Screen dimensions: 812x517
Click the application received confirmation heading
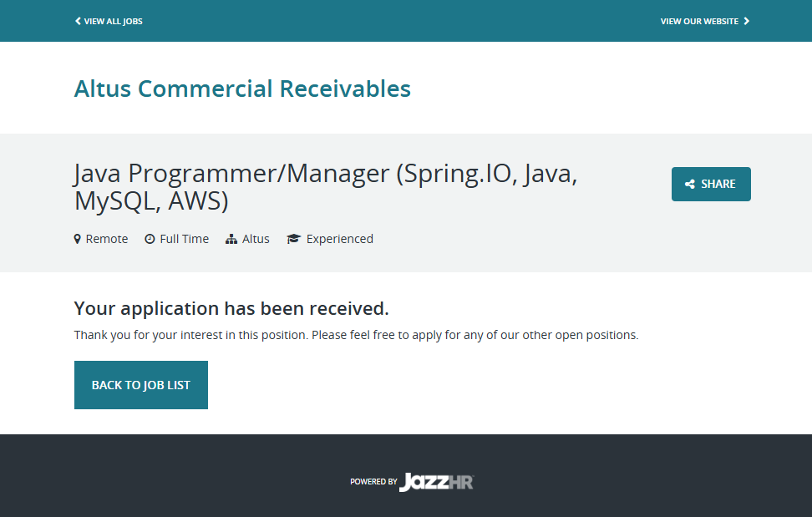coord(231,308)
